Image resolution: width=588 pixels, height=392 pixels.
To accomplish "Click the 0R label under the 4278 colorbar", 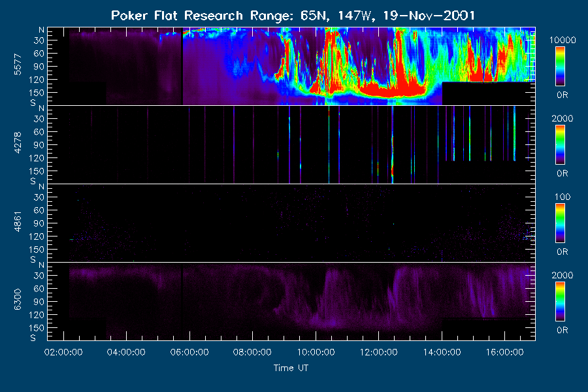I will (563, 174).
